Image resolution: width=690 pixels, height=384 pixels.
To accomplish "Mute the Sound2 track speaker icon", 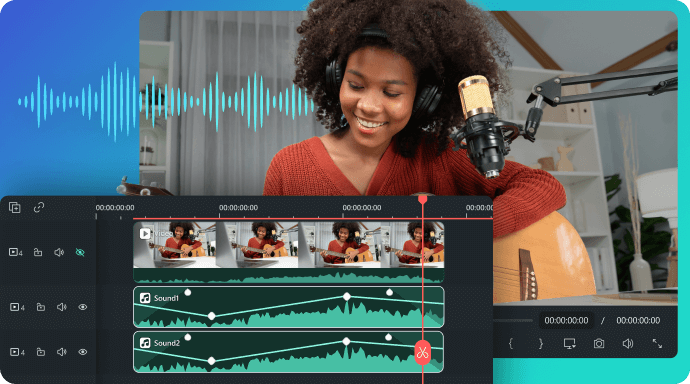I will [62, 352].
